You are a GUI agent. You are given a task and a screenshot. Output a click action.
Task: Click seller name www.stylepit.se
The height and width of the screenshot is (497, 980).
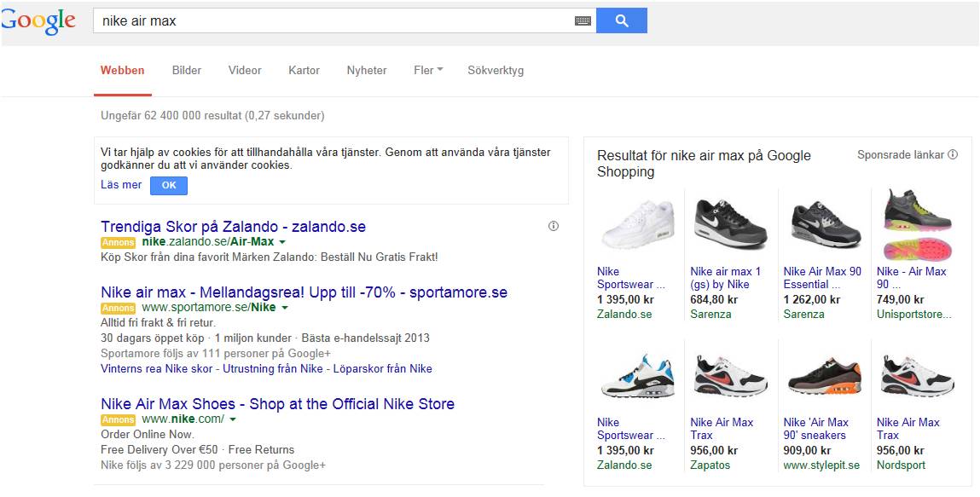pyautogui.click(x=821, y=465)
